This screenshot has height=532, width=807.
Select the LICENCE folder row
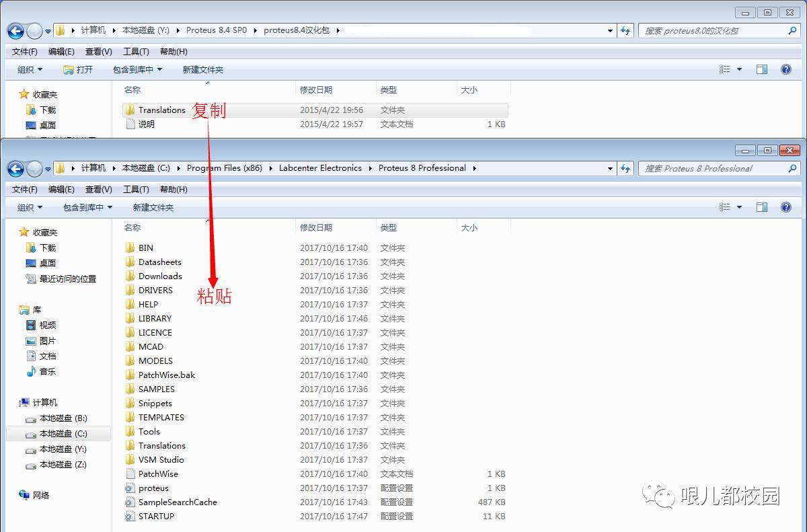pyautogui.click(x=315, y=332)
